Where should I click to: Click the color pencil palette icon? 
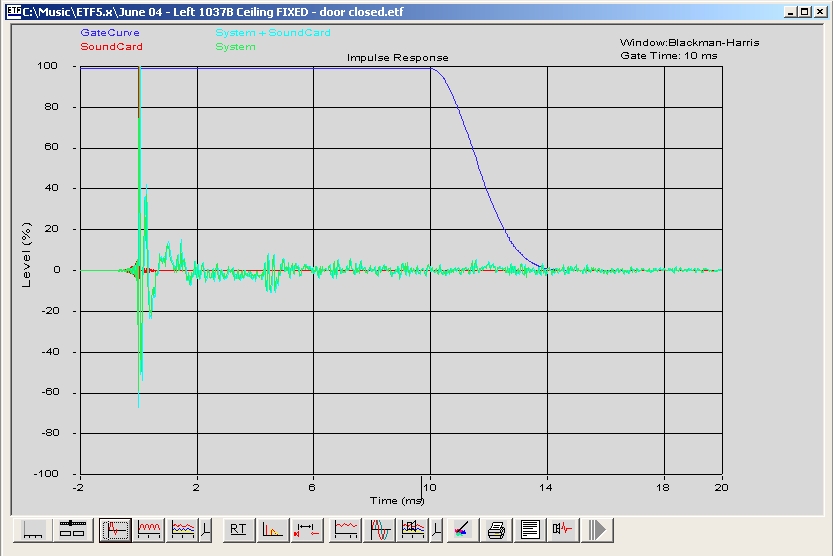[461, 529]
